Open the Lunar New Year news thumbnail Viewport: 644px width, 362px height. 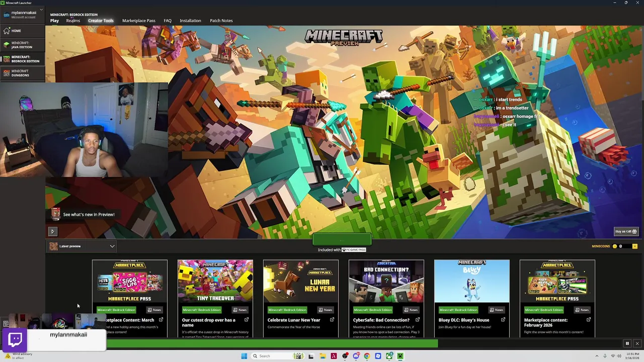(x=301, y=281)
